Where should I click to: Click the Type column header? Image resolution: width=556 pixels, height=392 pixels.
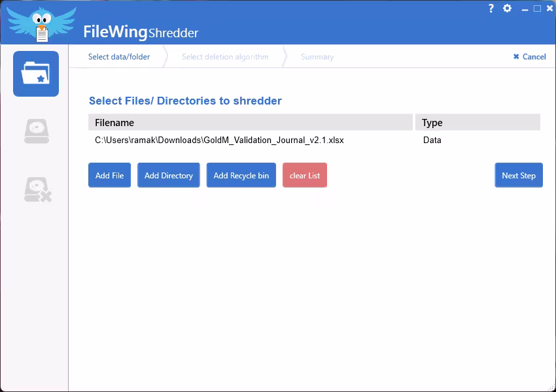[x=478, y=123]
